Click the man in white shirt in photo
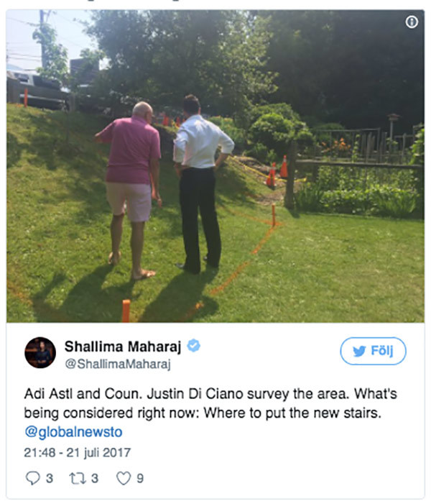431x504 pixels. [200, 184]
